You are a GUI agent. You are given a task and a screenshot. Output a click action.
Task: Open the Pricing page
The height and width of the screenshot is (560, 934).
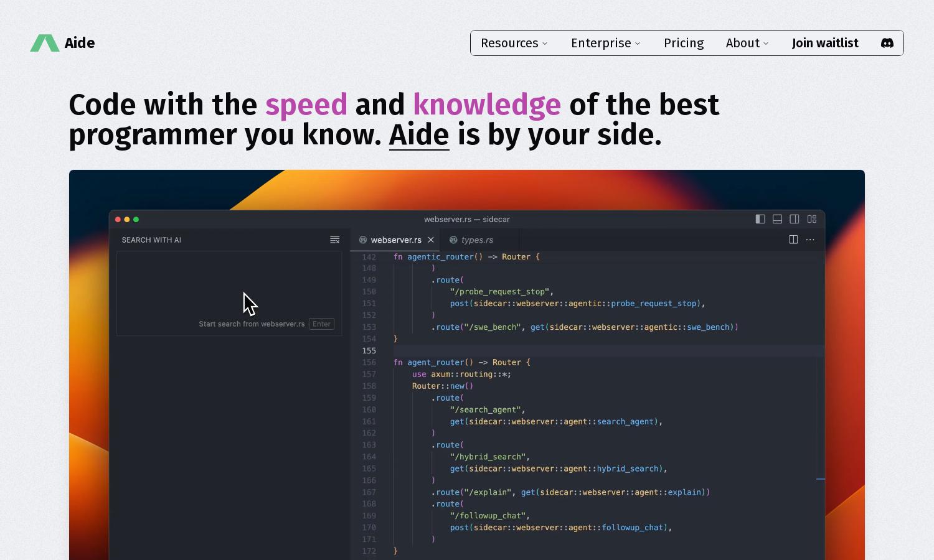tap(684, 43)
